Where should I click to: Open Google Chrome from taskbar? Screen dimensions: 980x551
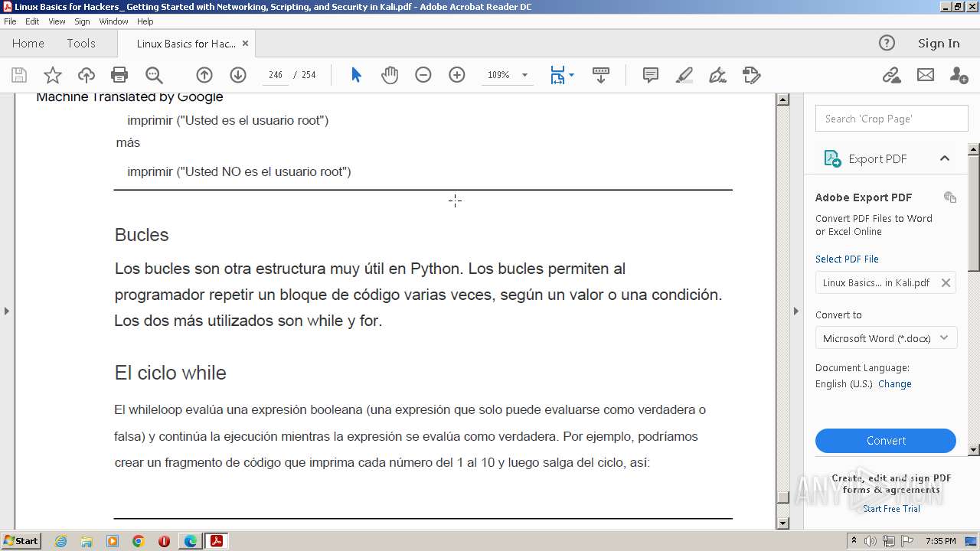pos(139,541)
